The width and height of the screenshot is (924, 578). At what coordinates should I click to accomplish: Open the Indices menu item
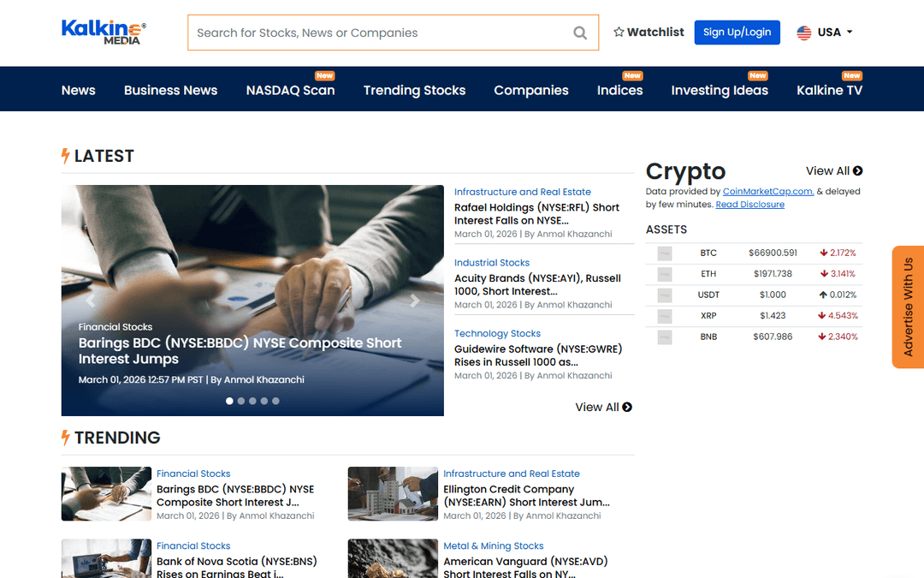620,90
